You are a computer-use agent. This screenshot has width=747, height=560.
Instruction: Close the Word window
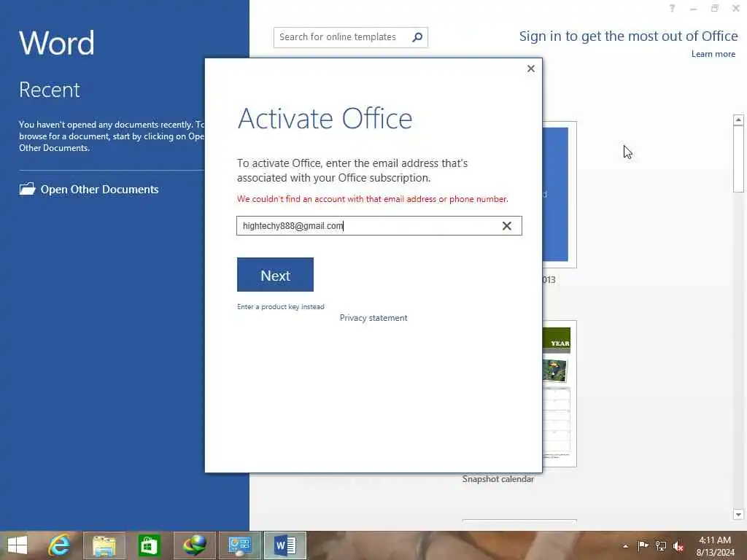(x=735, y=8)
